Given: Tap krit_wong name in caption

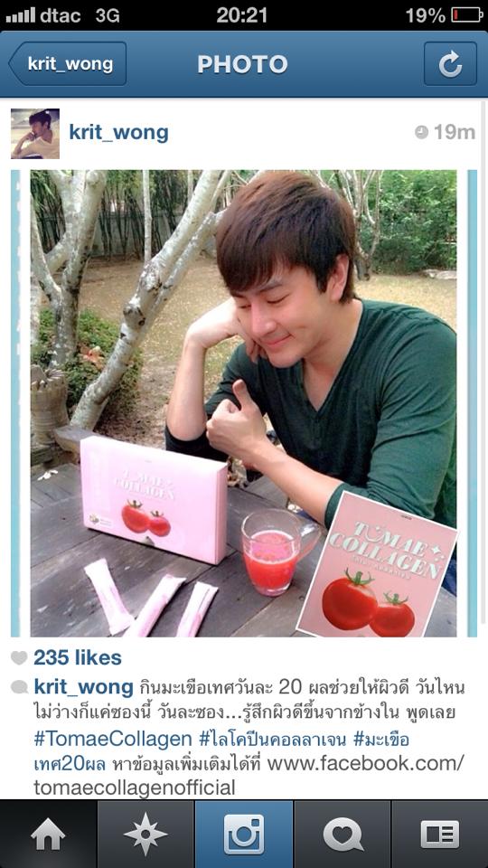Looking at the screenshot, I should click(x=83, y=687).
